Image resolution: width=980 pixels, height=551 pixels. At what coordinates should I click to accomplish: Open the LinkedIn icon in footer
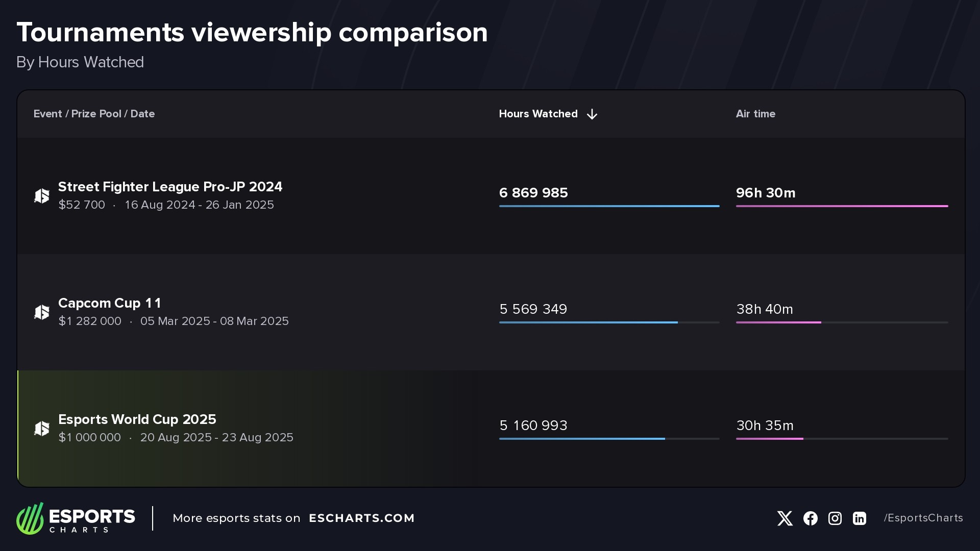[x=860, y=518]
